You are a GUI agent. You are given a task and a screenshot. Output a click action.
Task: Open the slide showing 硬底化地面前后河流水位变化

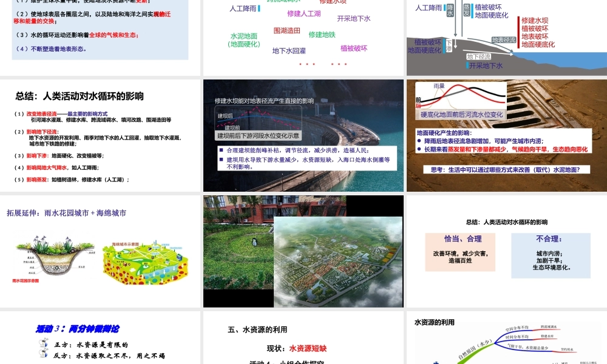tap(507, 135)
